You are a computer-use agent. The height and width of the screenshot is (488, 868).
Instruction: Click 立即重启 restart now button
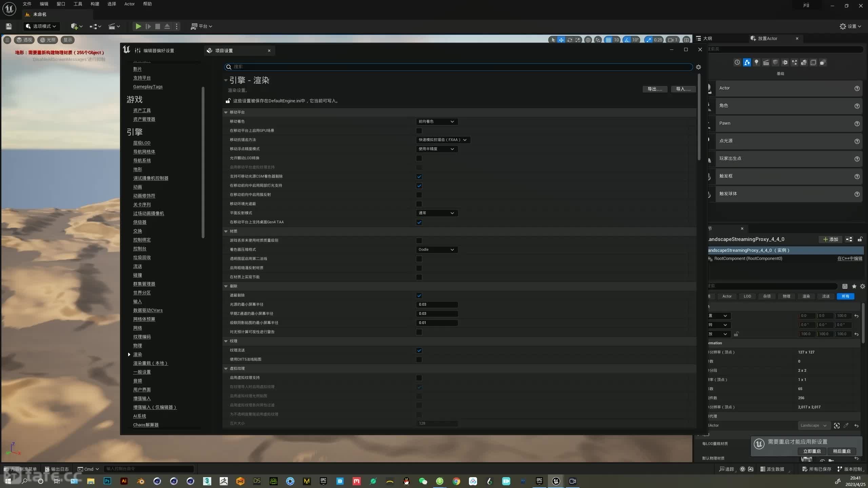click(812, 451)
